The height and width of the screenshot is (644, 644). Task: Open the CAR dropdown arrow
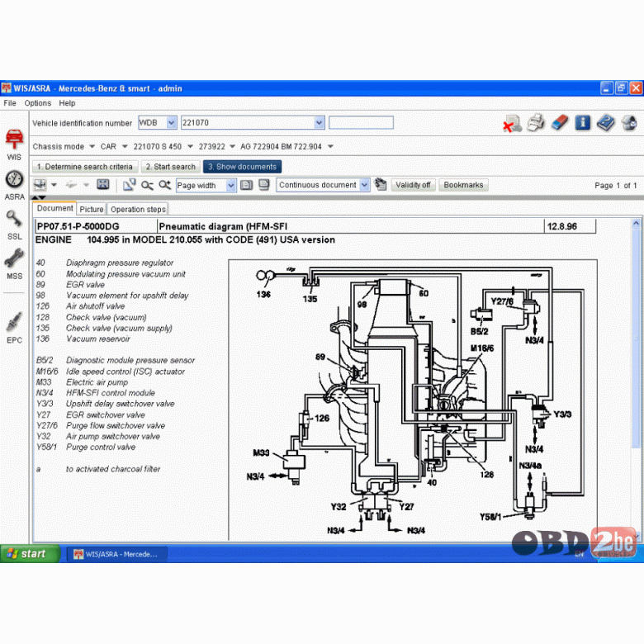(125, 147)
